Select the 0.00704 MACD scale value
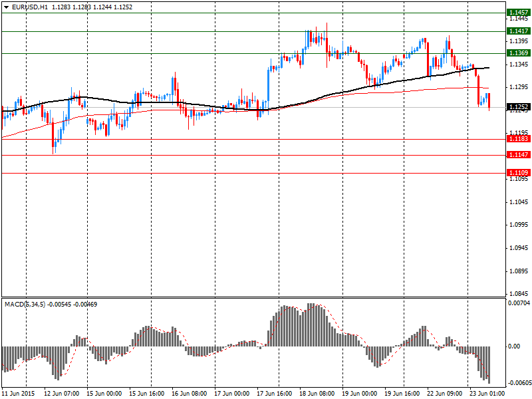 tap(519, 303)
